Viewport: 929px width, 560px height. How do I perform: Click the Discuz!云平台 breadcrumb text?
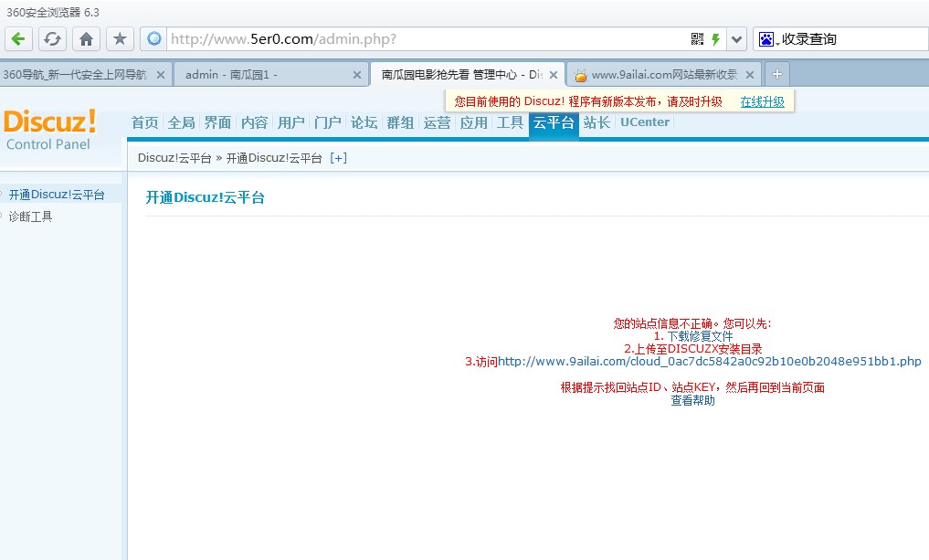[174, 158]
